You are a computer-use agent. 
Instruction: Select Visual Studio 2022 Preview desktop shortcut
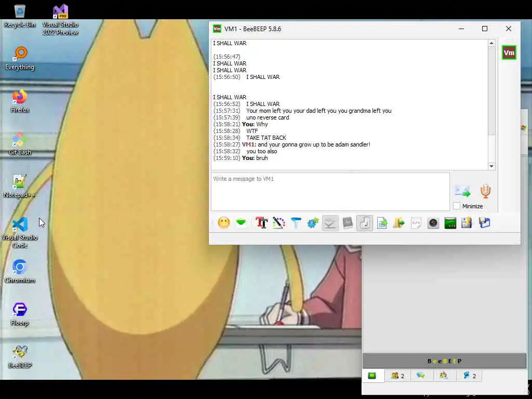pyautogui.click(x=60, y=20)
